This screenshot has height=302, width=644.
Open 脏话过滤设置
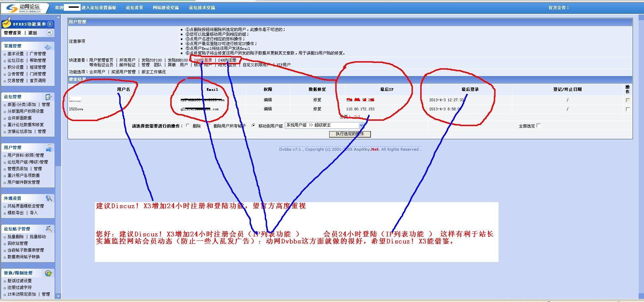(19, 281)
